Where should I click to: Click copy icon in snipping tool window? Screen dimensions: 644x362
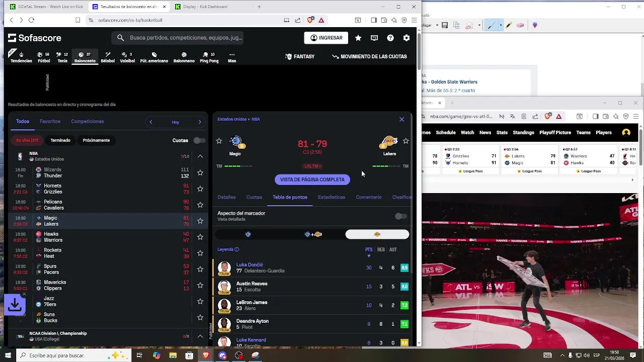coord(457,25)
